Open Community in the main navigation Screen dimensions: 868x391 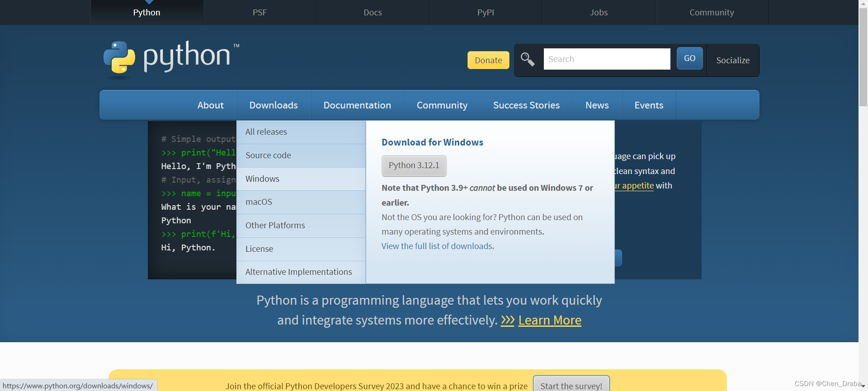[442, 105]
